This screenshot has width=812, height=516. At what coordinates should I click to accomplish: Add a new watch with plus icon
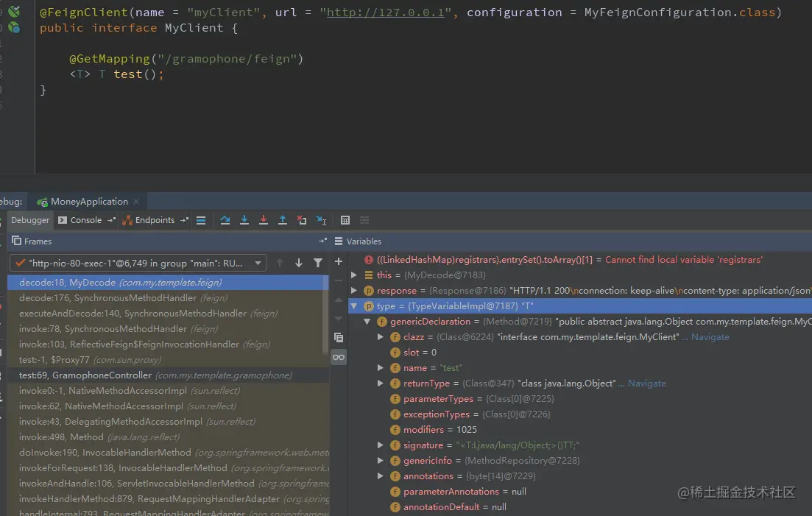click(x=338, y=262)
